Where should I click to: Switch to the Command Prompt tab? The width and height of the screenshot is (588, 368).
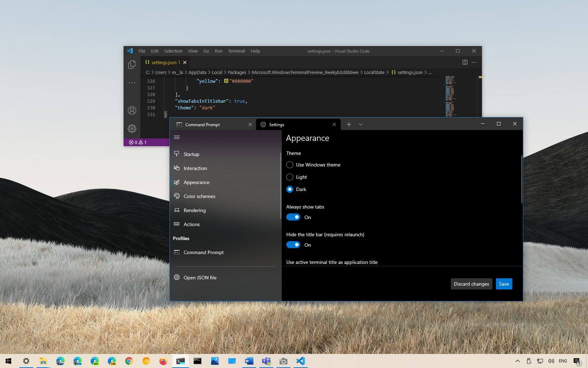(x=203, y=124)
